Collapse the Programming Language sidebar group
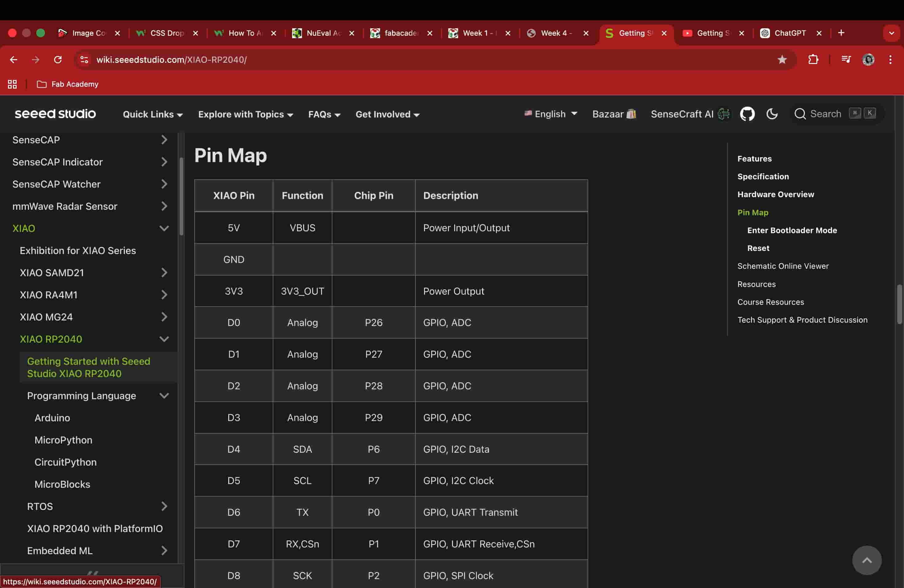This screenshot has width=904, height=588. [164, 396]
